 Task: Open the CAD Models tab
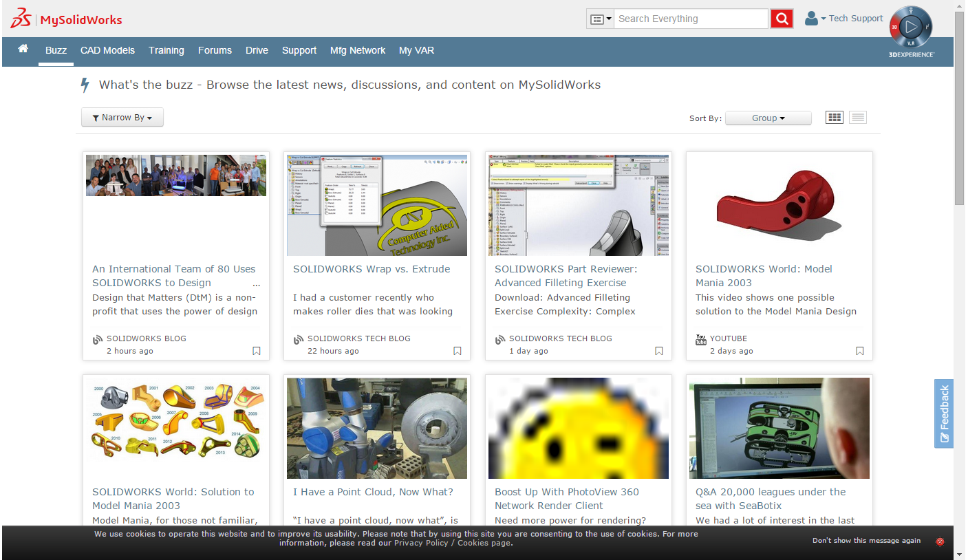107,50
